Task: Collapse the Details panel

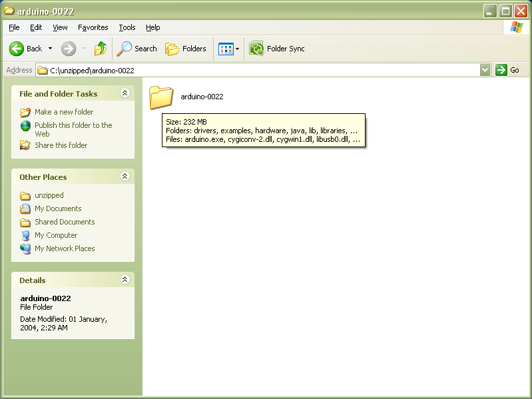Action: [x=125, y=279]
